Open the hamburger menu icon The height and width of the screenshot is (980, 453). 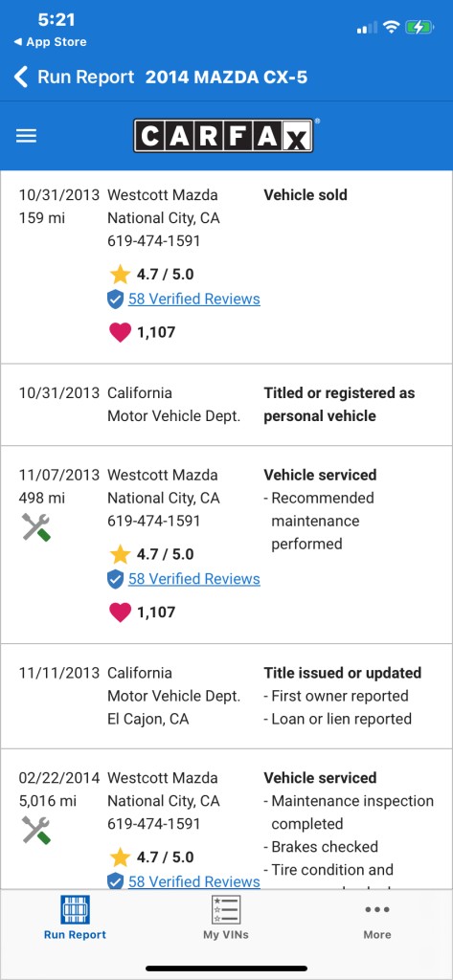tap(26, 136)
